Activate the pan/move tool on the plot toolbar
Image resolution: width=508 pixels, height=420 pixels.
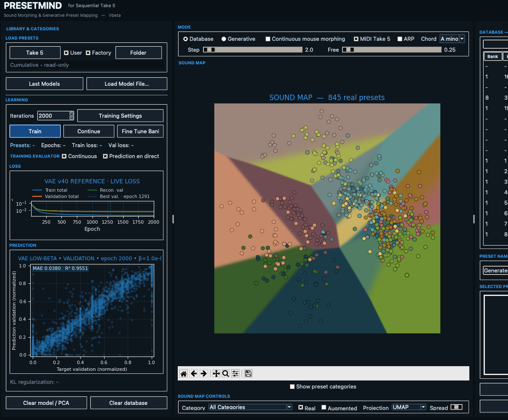pyautogui.click(x=216, y=373)
